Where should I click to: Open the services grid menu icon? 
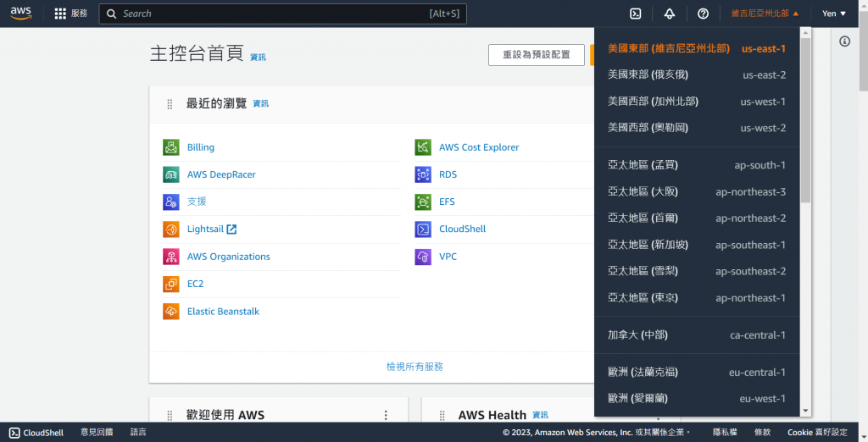[x=60, y=14]
